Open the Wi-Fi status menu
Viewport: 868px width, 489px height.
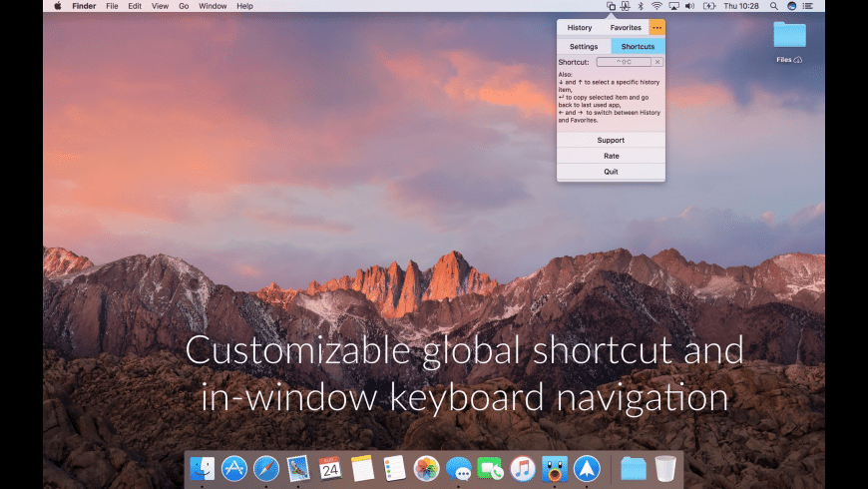(656, 6)
